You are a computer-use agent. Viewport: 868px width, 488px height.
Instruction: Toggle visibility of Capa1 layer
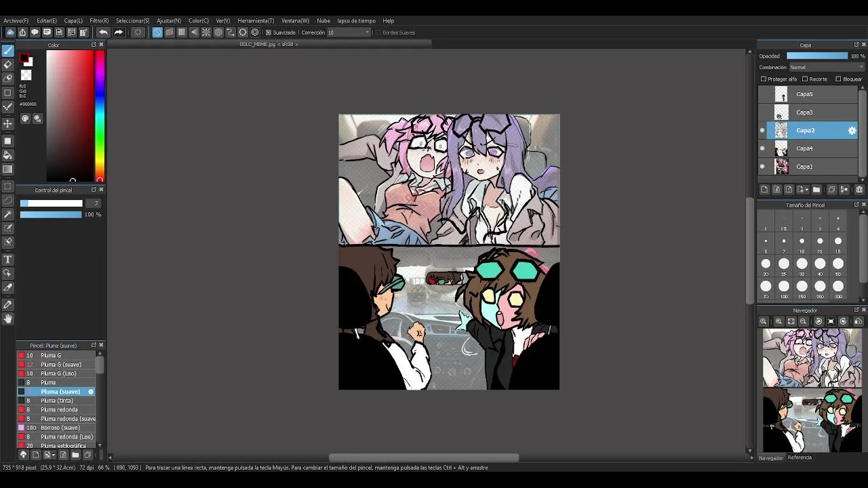(x=762, y=167)
